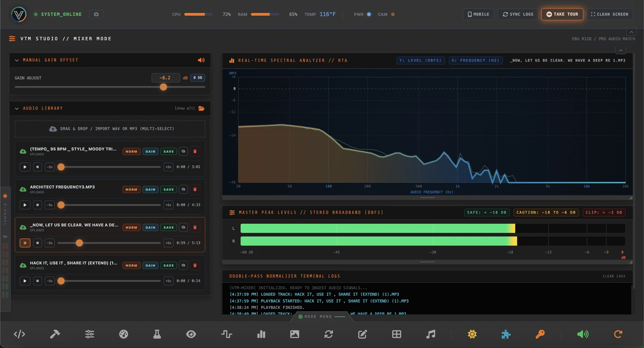Toggle visibility of Hack It, Use It track
This screenshot has height=348, width=644.
[x=183, y=266]
